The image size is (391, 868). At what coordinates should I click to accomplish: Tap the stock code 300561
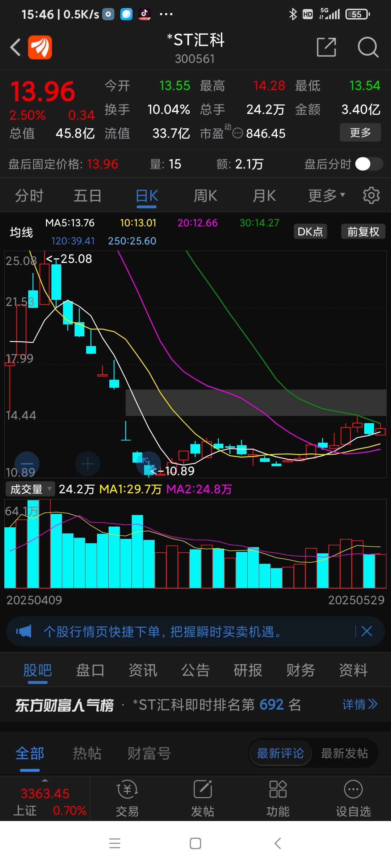point(195,59)
